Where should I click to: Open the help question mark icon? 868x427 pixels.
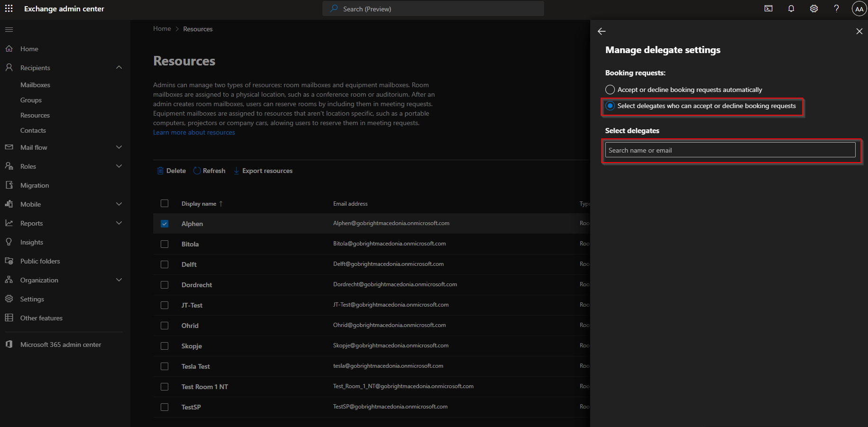(837, 9)
